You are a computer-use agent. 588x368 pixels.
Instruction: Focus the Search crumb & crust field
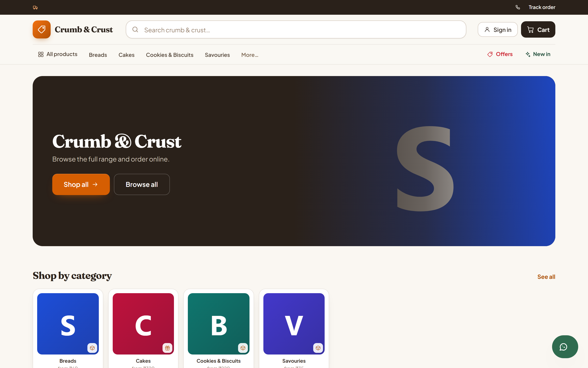(296, 29)
